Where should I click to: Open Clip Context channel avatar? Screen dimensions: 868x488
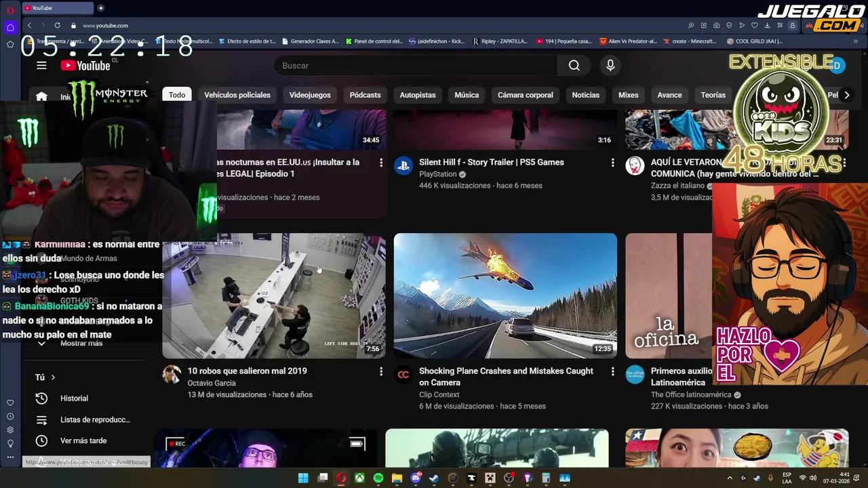click(x=403, y=374)
